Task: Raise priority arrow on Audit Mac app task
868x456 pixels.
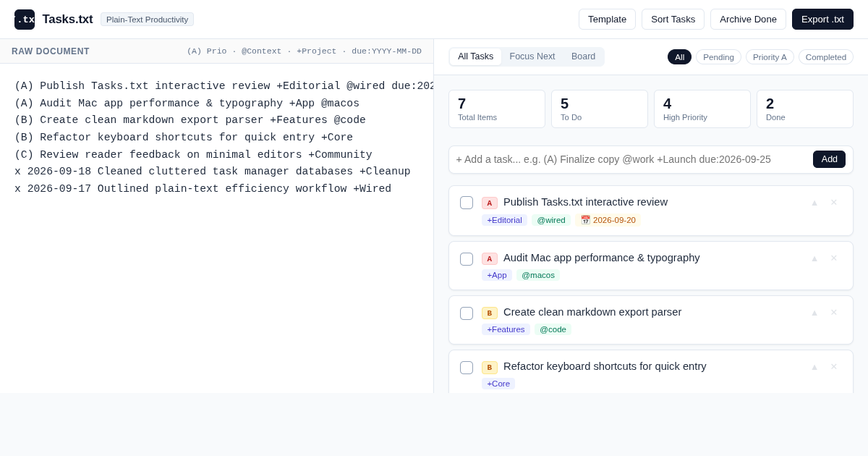Action: (x=814, y=258)
